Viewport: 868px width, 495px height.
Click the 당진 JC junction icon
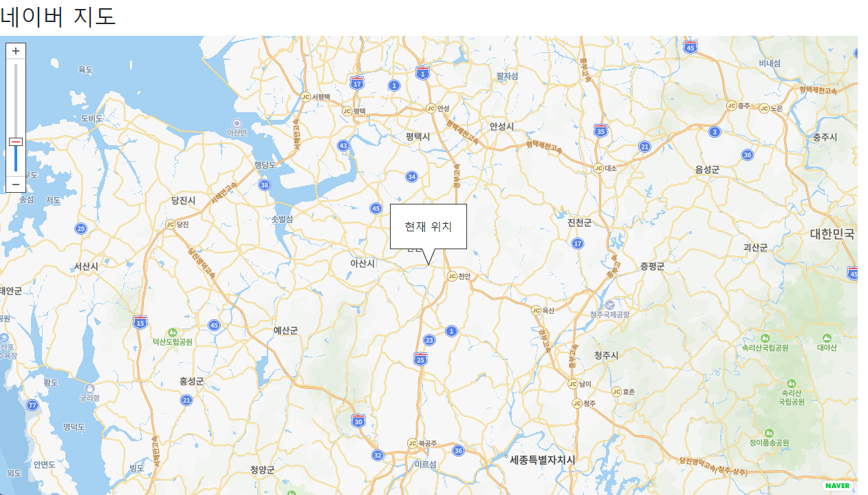(170, 224)
